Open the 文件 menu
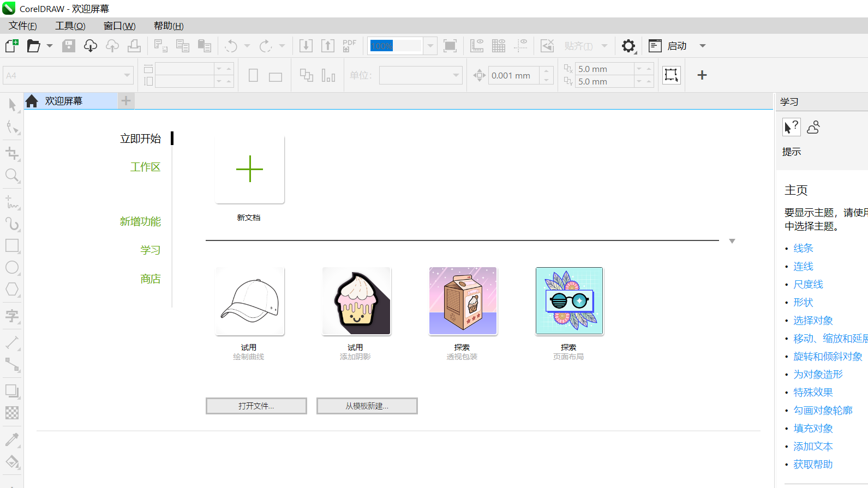868x488 pixels. click(22, 26)
